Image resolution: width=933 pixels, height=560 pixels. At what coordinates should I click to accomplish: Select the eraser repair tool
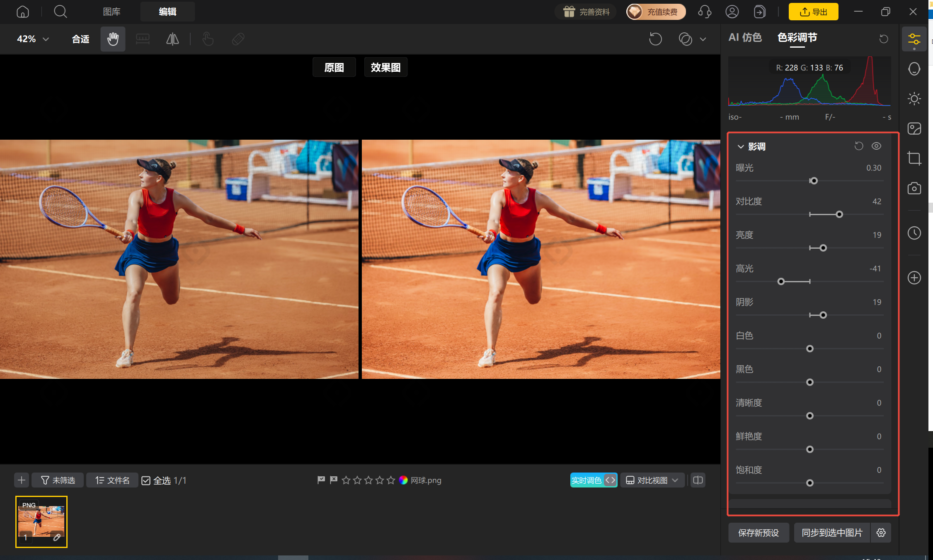[238, 39]
